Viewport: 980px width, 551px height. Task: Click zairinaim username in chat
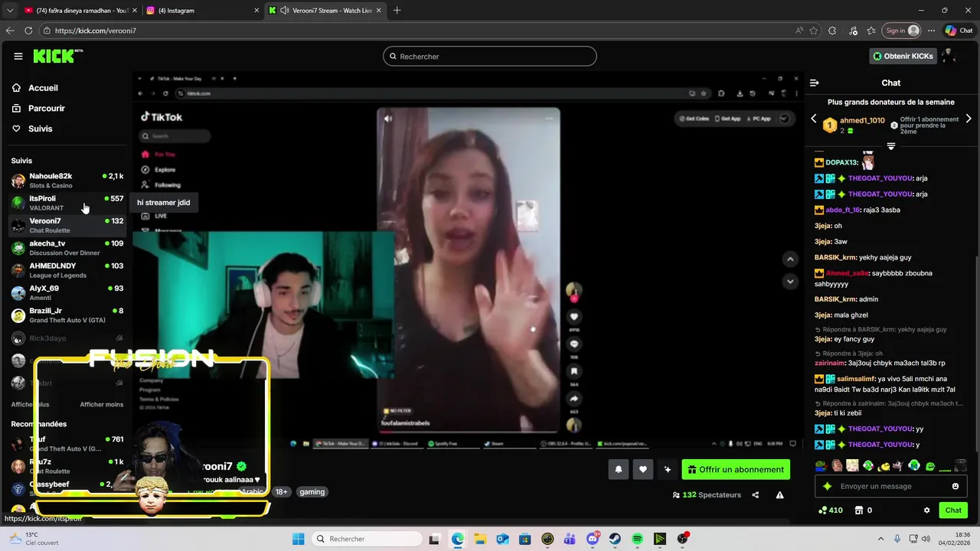tap(831, 363)
